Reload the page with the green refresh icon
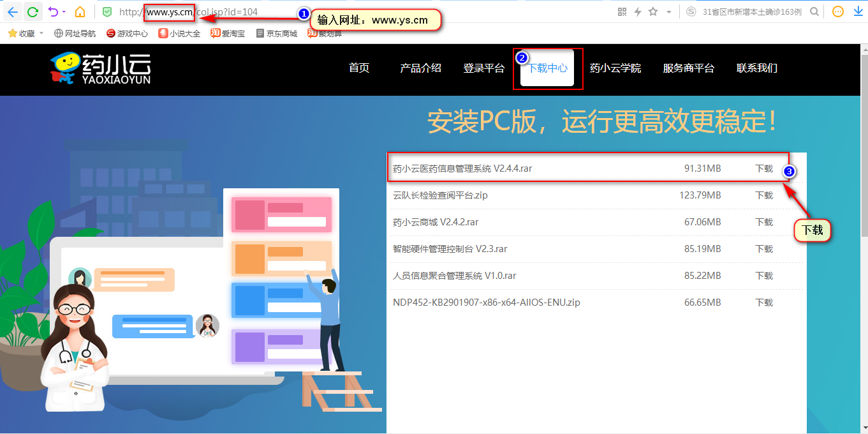The width and height of the screenshot is (868, 434). coord(33,11)
